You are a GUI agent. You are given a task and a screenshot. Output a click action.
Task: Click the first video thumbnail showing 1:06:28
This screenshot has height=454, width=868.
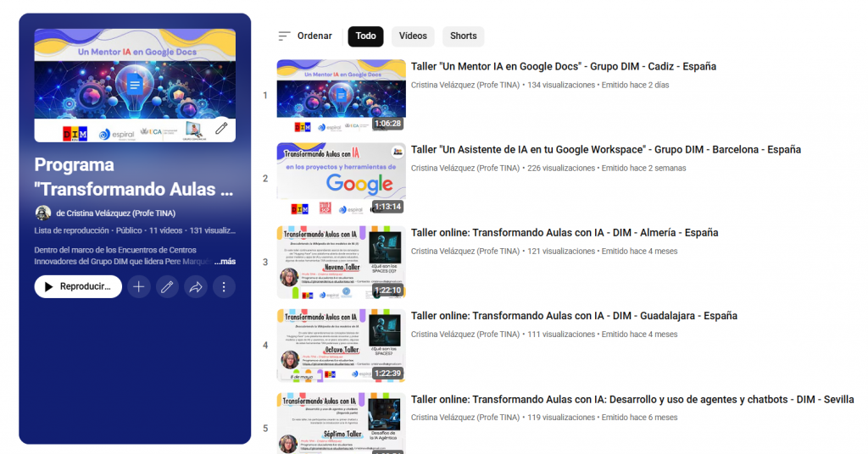coord(341,95)
